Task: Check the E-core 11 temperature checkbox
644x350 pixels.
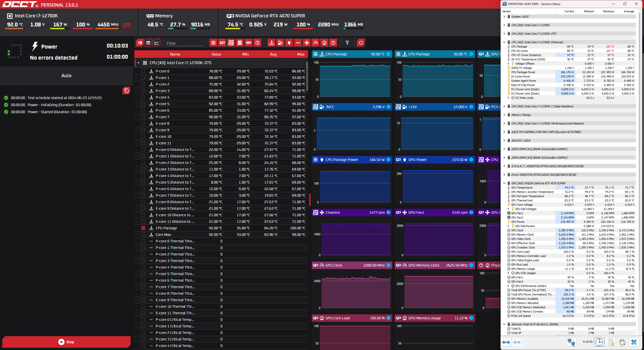Action: click(143, 143)
